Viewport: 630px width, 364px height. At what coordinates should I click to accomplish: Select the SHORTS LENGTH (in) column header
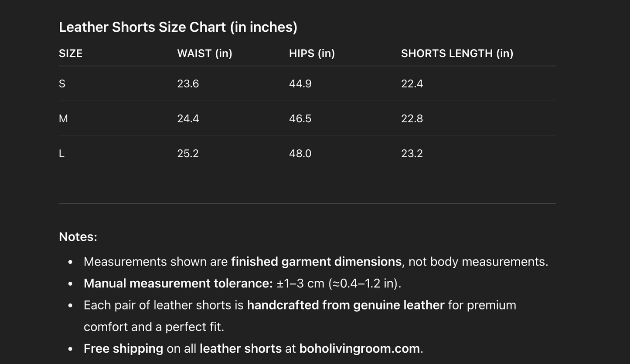457,54
